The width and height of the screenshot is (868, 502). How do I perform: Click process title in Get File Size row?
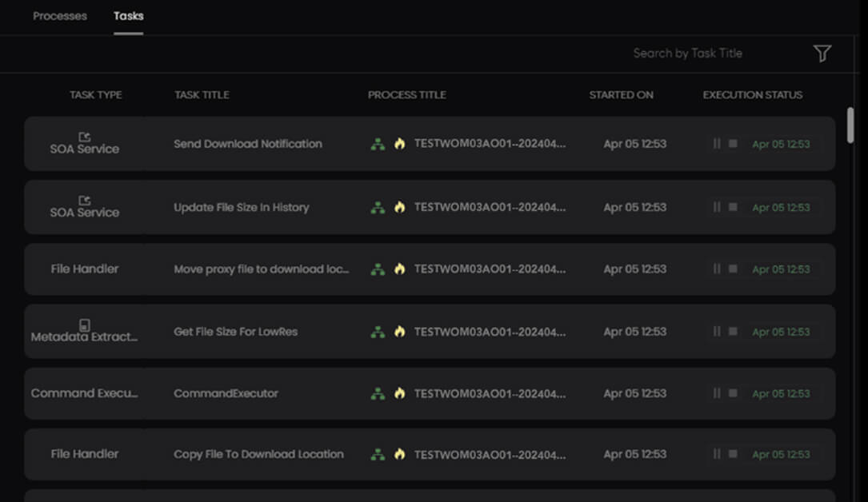point(490,332)
